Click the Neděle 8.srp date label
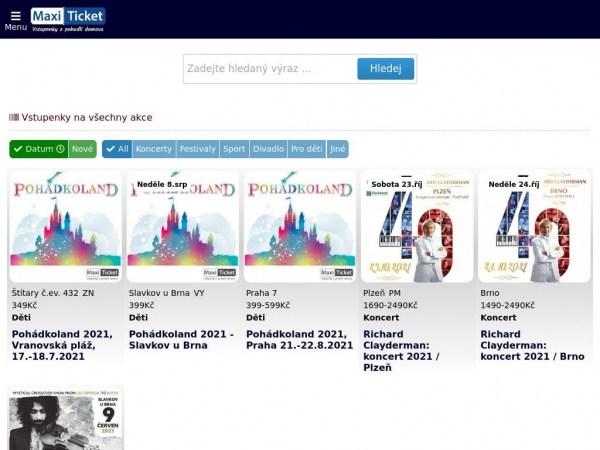Image resolution: width=600 pixels, height=450 pixels. (x=162, y=184)
